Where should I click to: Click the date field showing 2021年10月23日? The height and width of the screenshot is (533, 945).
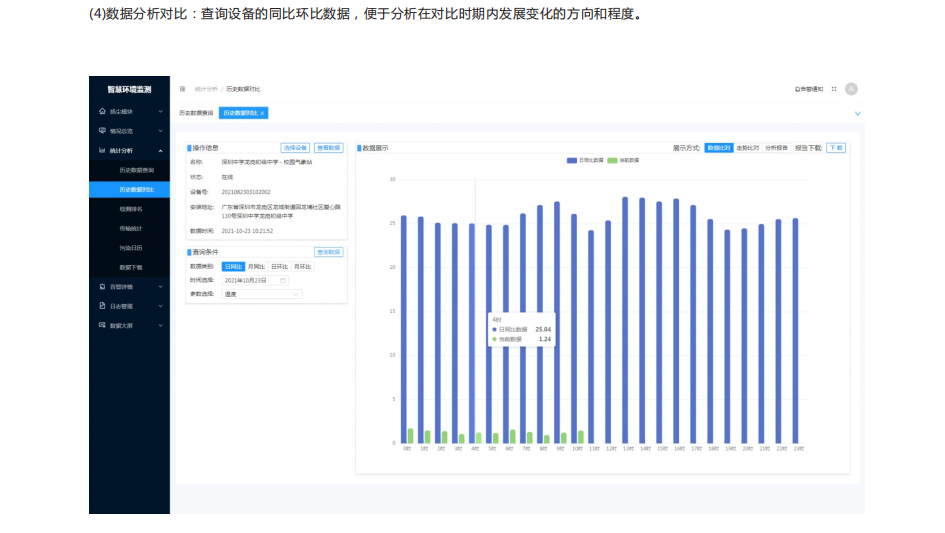(255, 280)
